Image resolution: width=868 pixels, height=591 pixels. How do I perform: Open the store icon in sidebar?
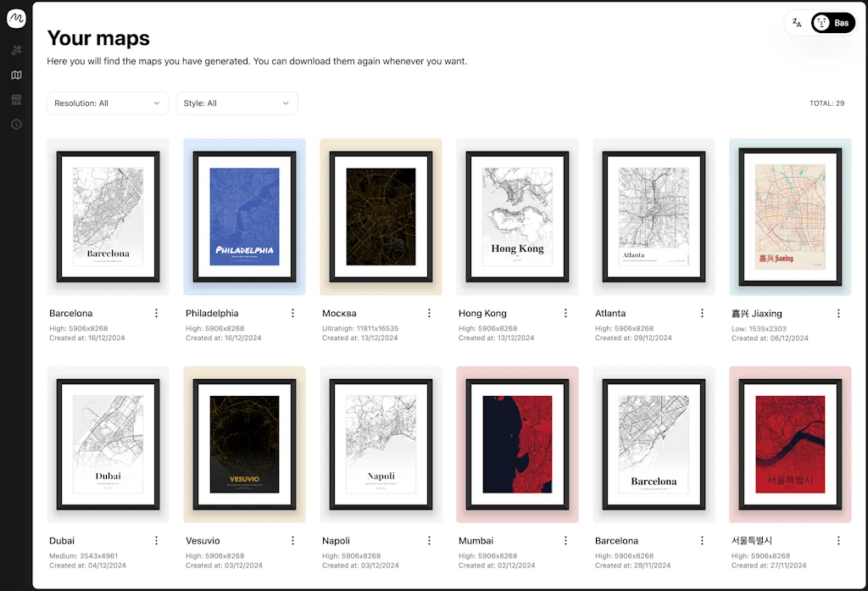16,100
